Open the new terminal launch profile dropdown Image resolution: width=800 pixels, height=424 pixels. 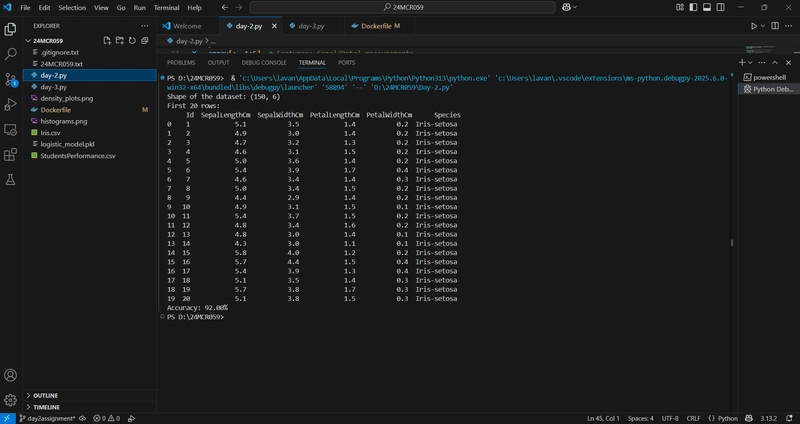[x=750, y=62]
